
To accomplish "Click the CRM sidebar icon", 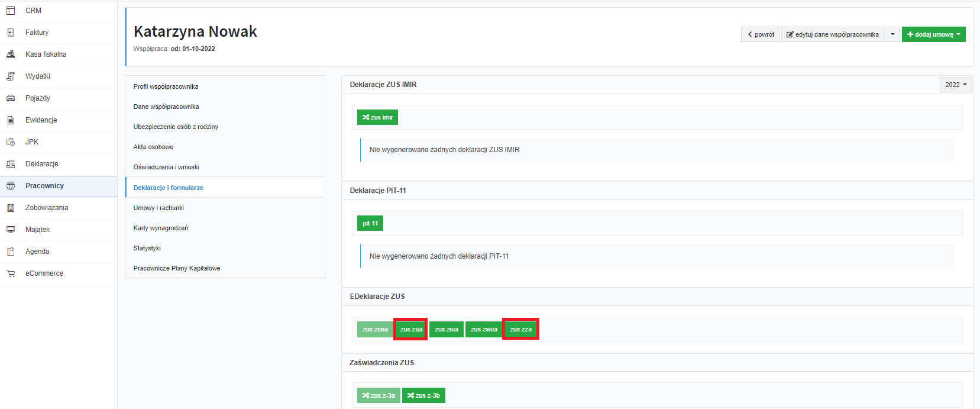I will pyautogui.click(x=11, y=11).
